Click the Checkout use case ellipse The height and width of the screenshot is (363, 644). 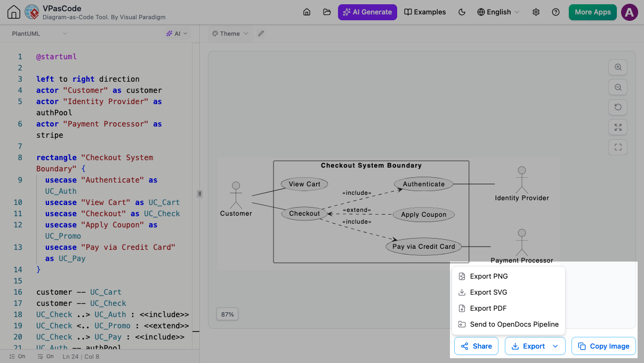[x=304, y=214]
